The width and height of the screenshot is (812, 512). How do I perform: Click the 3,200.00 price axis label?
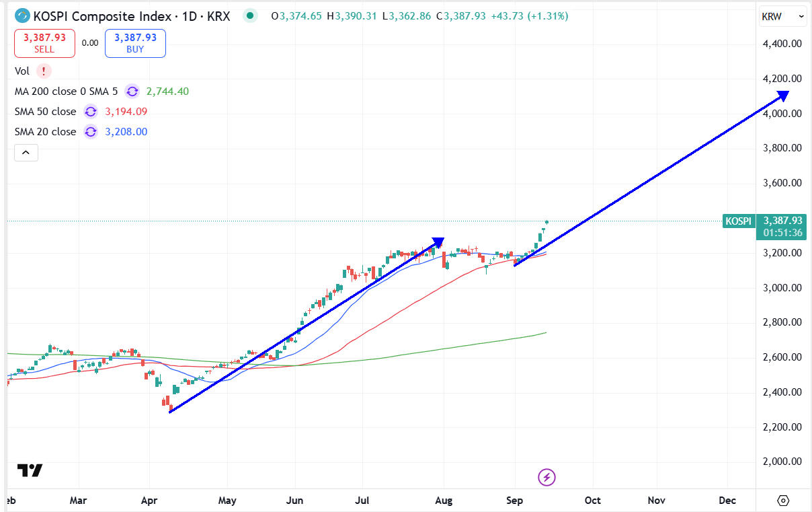tap(782, 253)
